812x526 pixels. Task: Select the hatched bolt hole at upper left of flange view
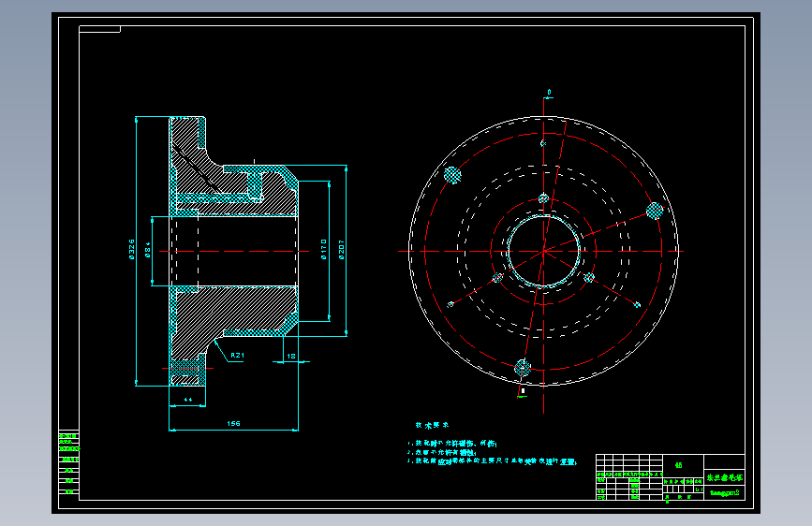click(452, 175)
